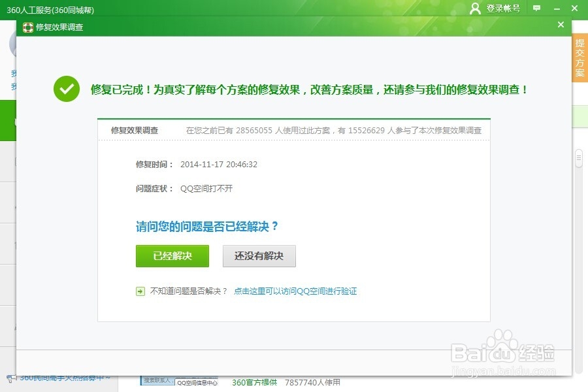Open 登录帐号 in main window
Viewport: 588px width, 392px height.
pos(503,8)
